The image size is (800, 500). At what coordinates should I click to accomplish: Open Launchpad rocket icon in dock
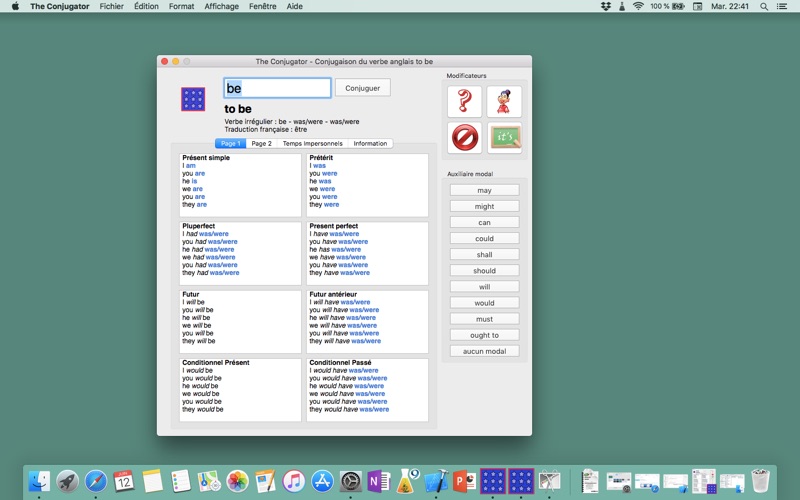(67, 481)
